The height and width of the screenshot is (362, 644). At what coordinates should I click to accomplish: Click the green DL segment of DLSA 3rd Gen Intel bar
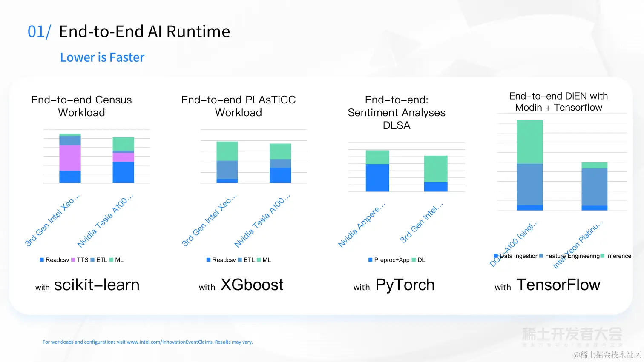[436, 169]
